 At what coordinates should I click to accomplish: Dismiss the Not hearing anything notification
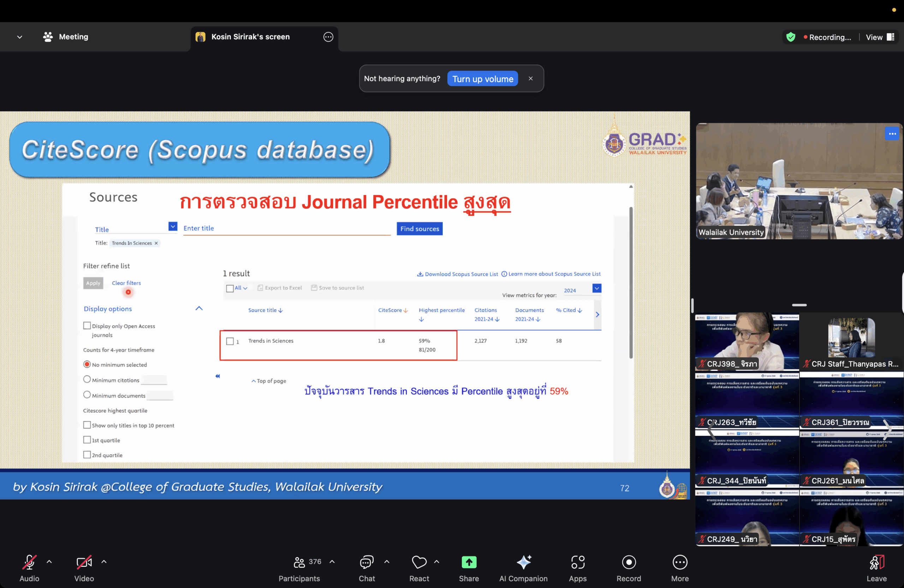coord(531,78)
